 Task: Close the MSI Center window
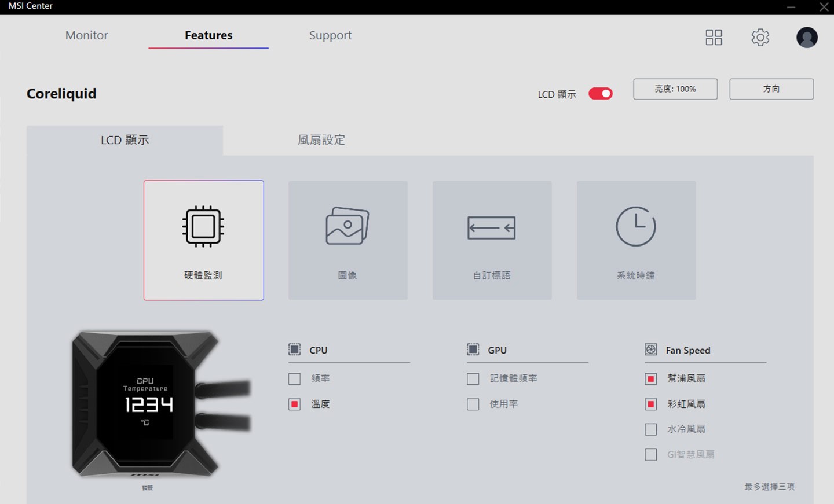[824, 7]
